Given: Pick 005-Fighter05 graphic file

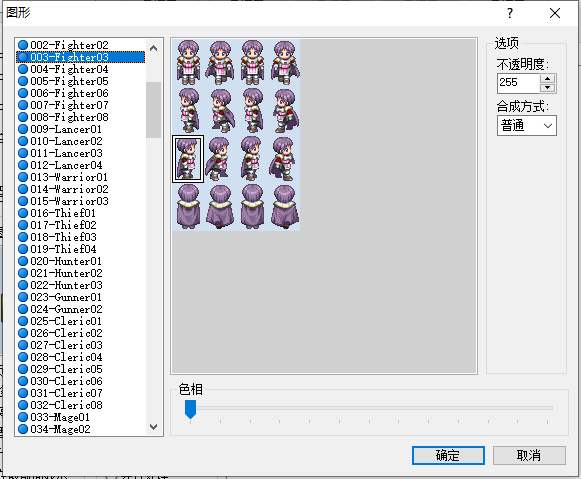Looking at the screenshot, I should click(x=81, y=81).
